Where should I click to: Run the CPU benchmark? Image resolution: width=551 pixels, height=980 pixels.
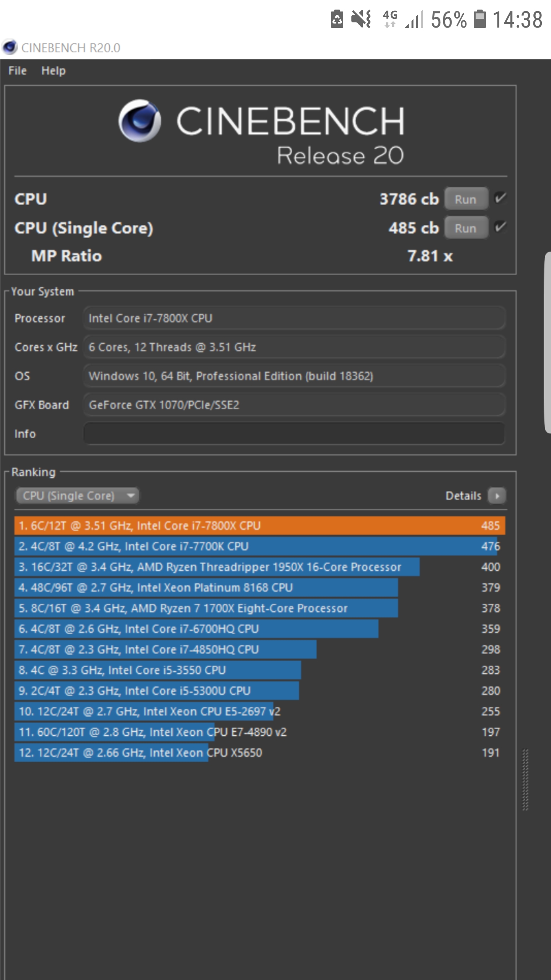tap(465, 199)
